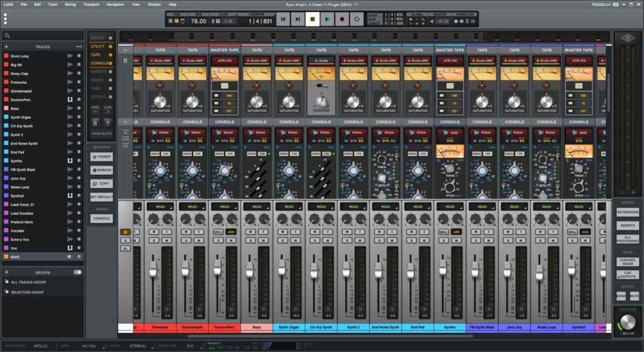
Task: Open the Transport menu
Action: pos(91,4)
